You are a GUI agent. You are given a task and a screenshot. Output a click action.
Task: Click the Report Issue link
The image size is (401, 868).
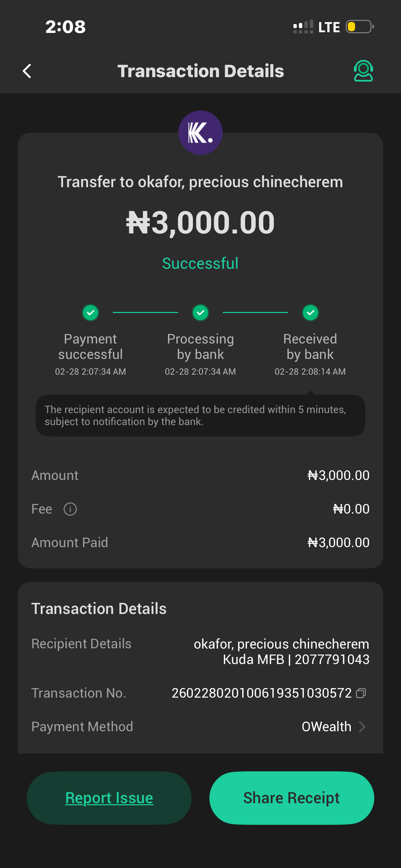click(109, 798)
